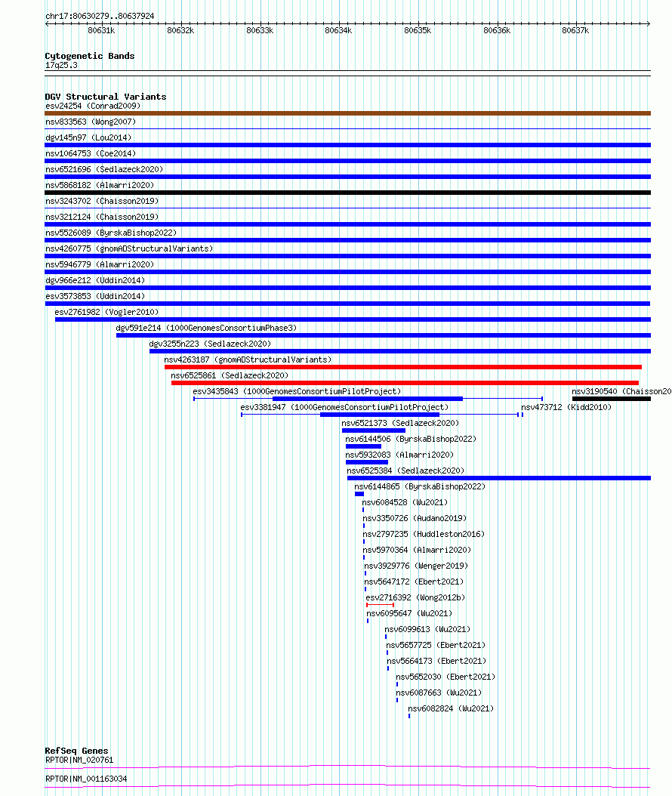Open dgv966e212 (Uddin2014) variant

[95, 280]
